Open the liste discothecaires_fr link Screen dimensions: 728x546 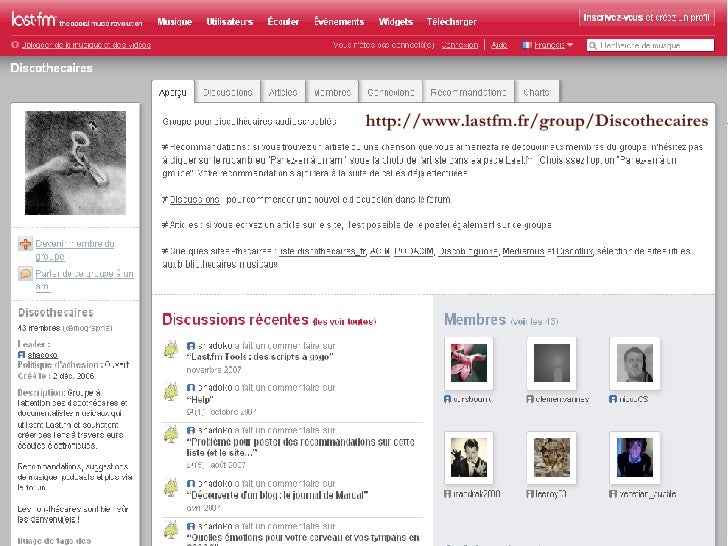[323, 251]
